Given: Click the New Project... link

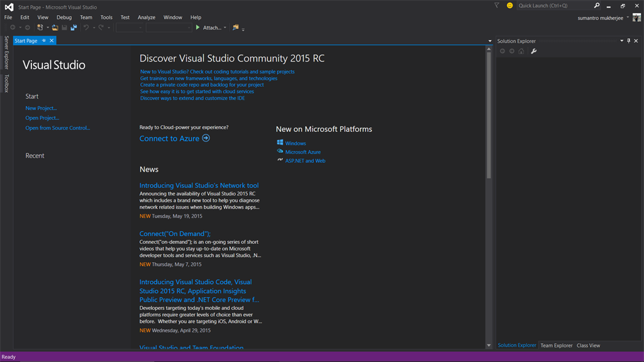Looking at the screenshot, I should [41, 108].
